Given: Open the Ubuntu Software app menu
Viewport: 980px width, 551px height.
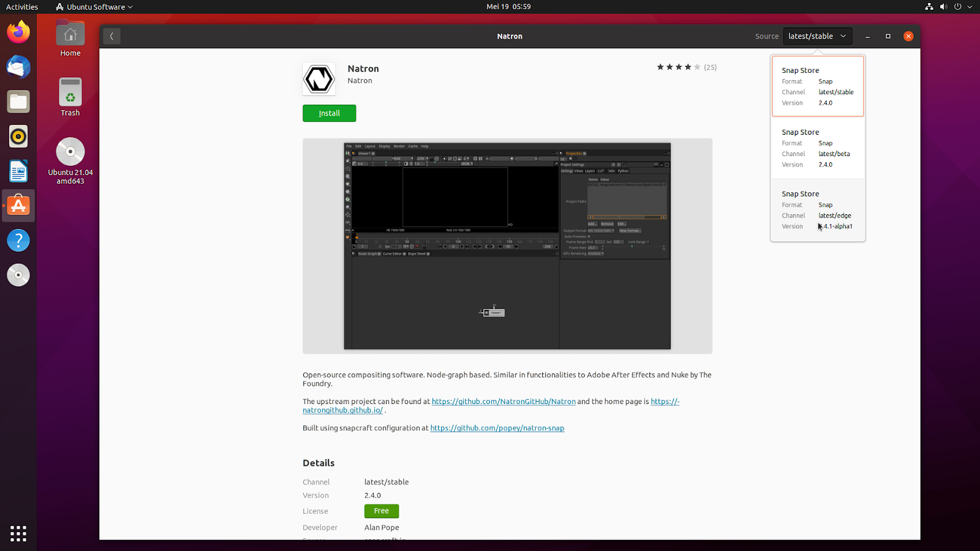Looking at the screenshot, I should coord(94,7).
